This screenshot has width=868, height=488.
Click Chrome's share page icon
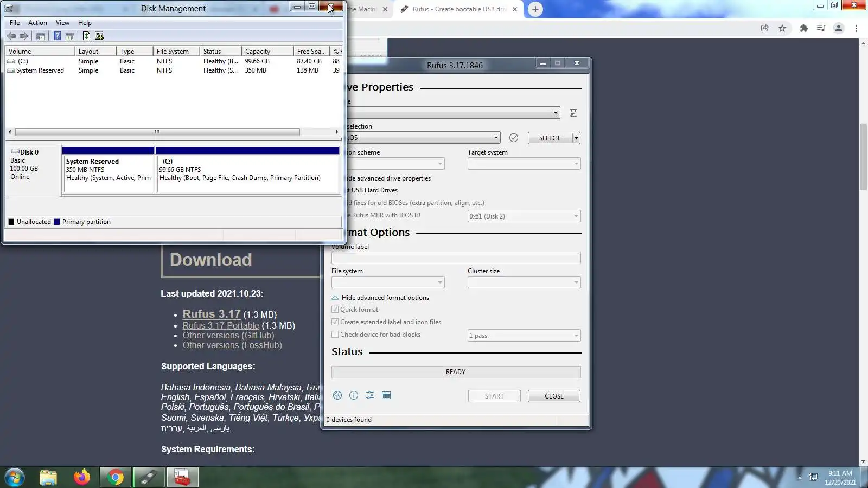click(x=765, y=28)
